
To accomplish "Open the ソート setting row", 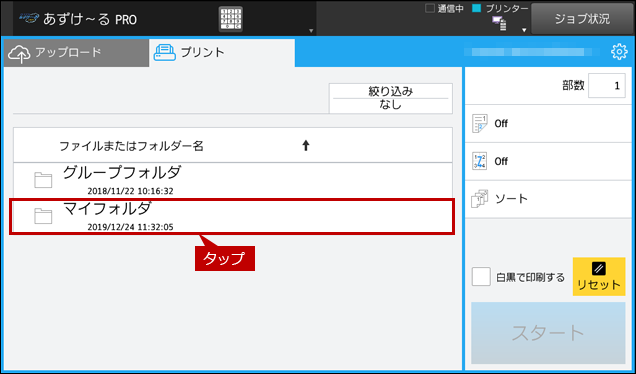I will [x=548, y=199].
